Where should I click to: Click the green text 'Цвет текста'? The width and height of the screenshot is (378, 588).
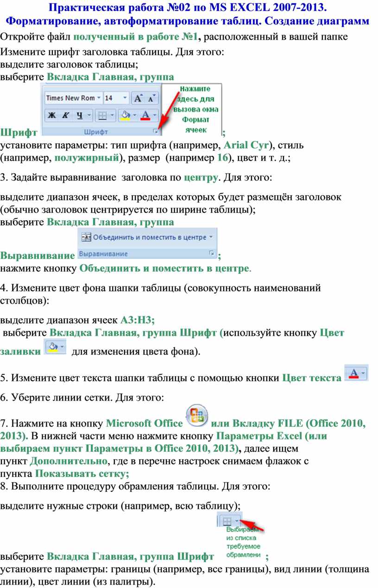point(312,378)
